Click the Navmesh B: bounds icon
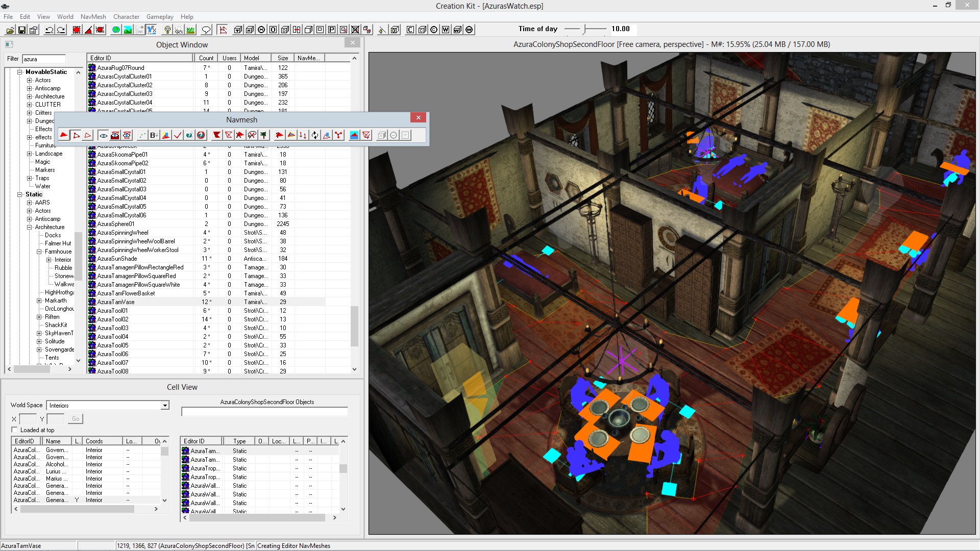Image resolution: width=980 pixels, height=551 pixels. [x=154, y=135]
